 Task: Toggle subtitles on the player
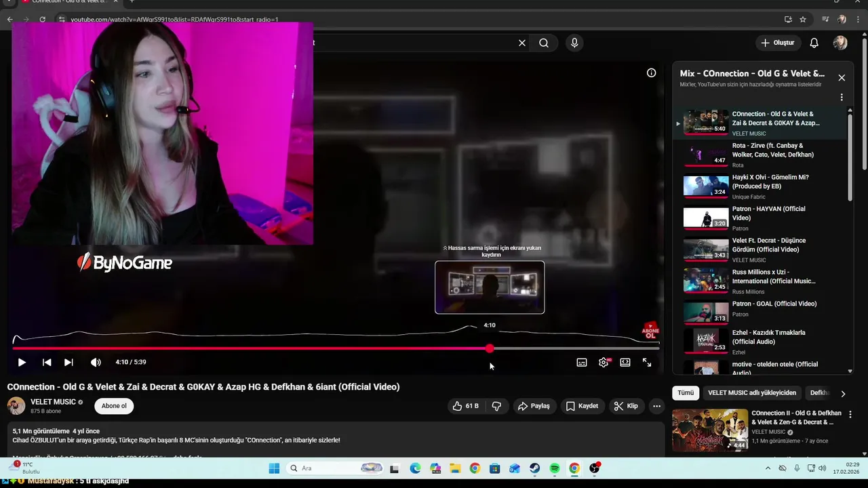tap(582, 363)
